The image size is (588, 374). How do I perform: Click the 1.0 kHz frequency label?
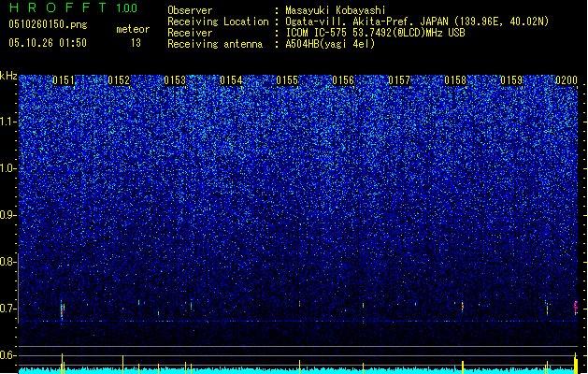coord(8,169)
